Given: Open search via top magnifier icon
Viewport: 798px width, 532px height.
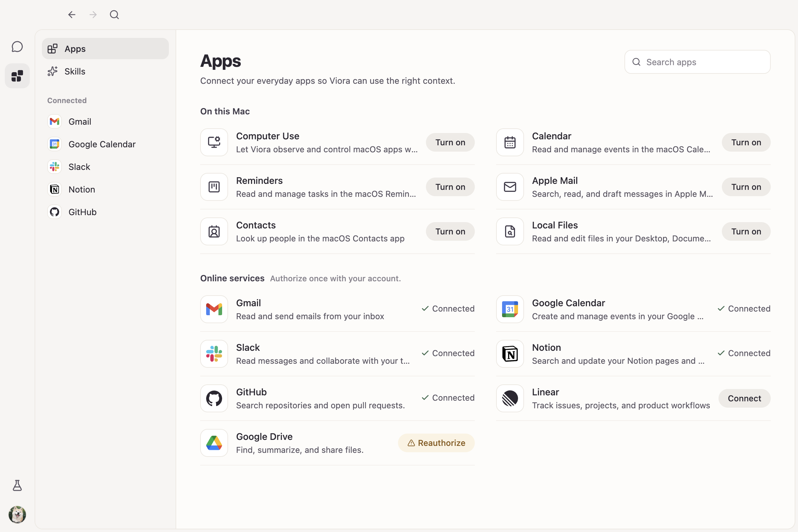Looking at the screenshot, I should click(x=114, y=15).
